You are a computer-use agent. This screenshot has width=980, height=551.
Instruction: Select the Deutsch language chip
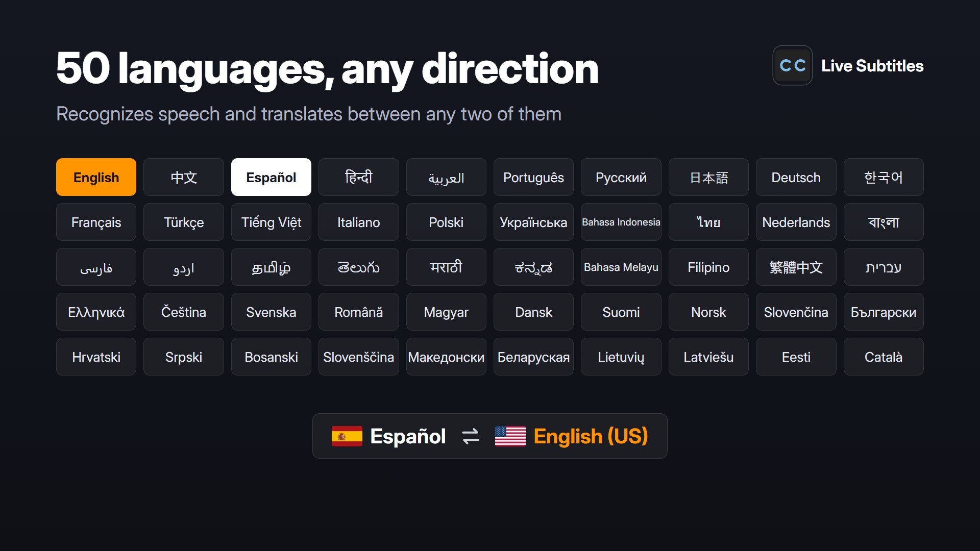[796, 177]
